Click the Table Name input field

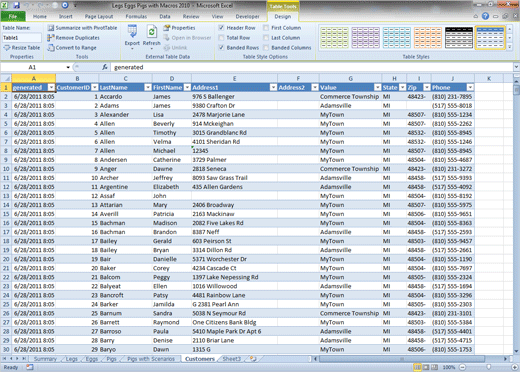[x=22, y=38]
